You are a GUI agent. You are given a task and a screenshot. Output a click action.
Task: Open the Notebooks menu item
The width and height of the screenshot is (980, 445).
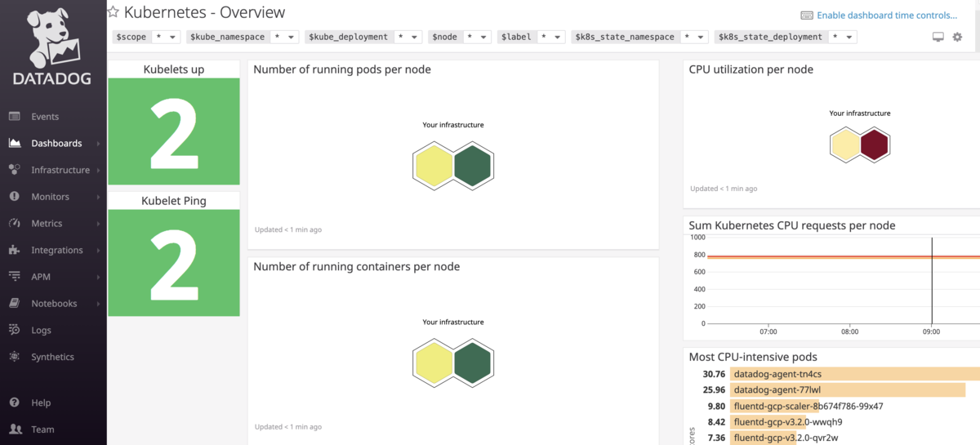click(x=54, y=304)
